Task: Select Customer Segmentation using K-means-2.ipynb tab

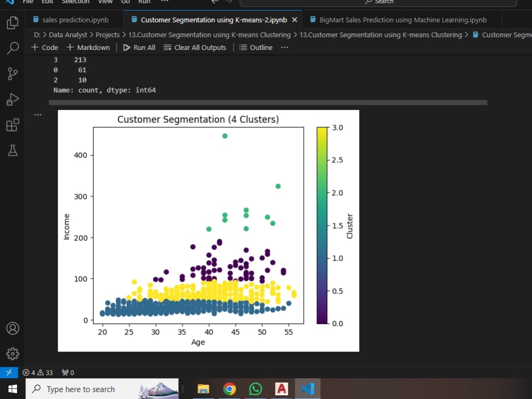Action: tap(214, 20)
